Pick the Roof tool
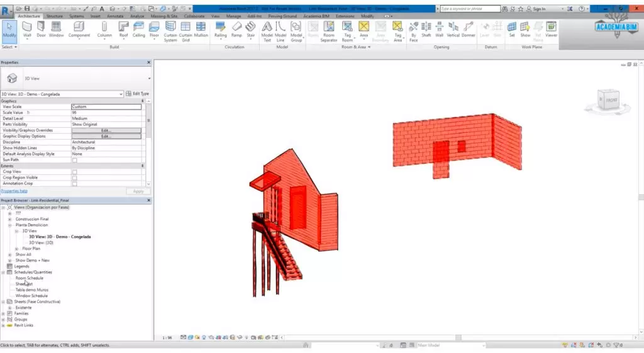Viewport: 644px width, 353px height. coord(123,28)
